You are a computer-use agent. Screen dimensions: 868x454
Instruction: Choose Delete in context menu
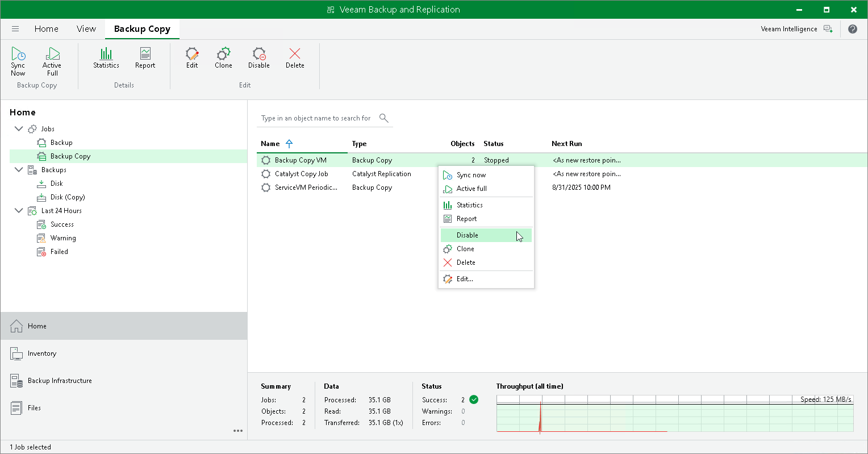[486, 263]
